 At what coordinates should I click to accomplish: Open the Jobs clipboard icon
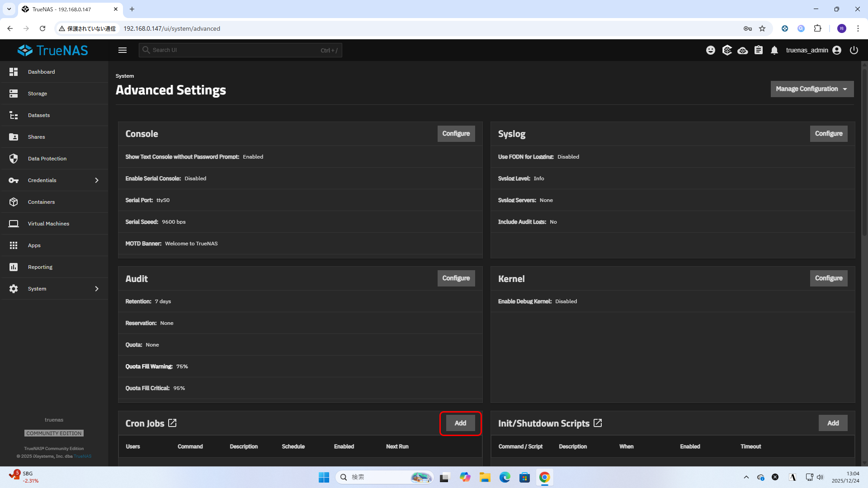759,50
